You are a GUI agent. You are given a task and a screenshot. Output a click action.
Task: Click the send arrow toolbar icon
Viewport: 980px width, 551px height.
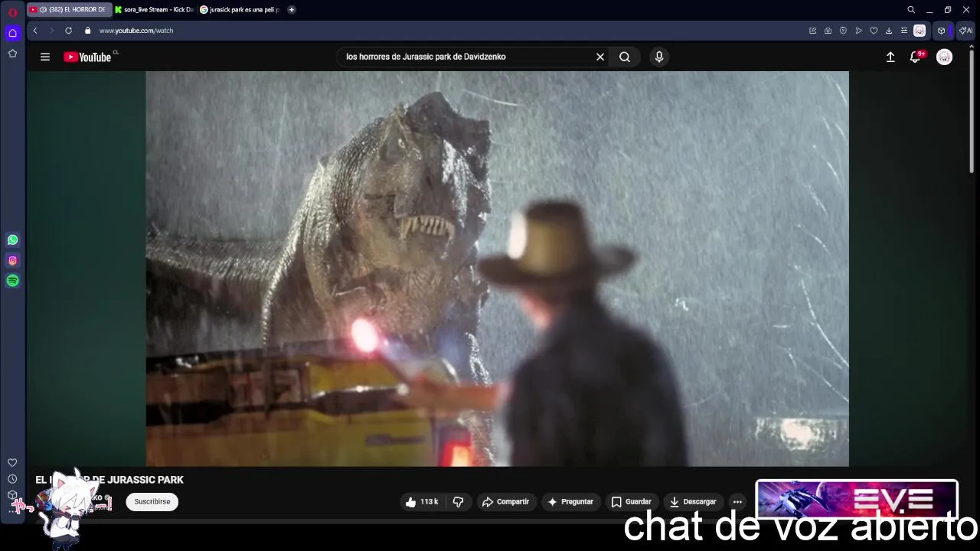click(858, 31)
